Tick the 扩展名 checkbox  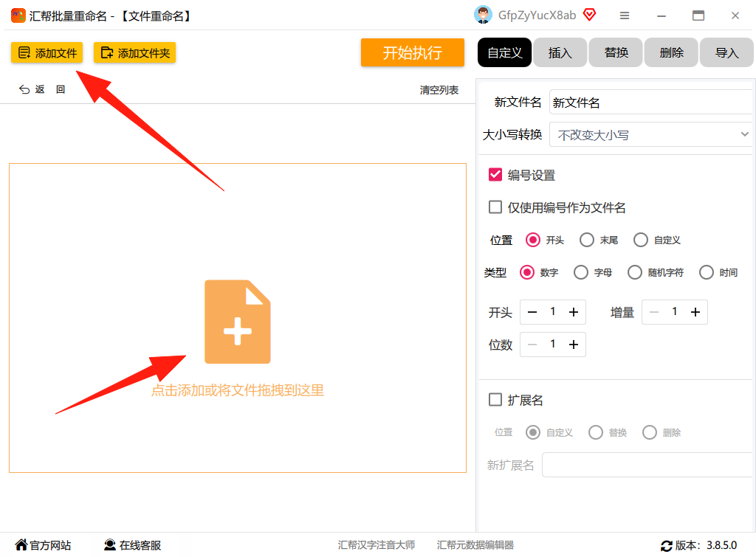click(x=495, y=400)
